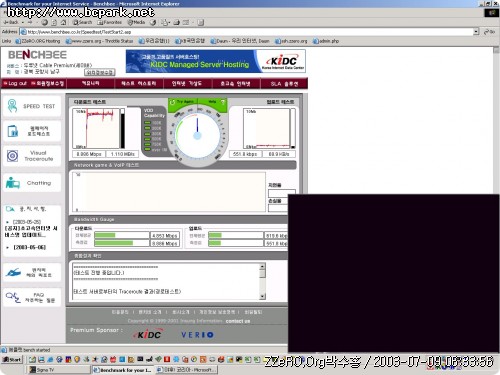
Task: Open the Windows Start button
Action: (12, 359)
